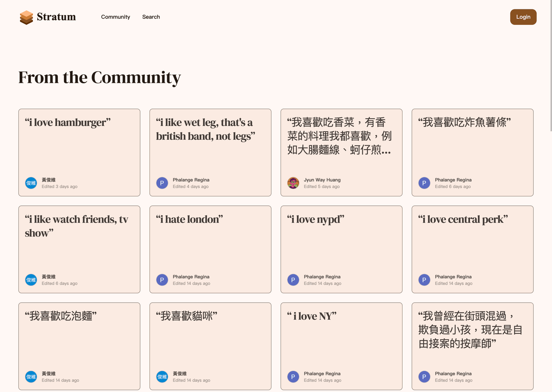Select the avatar on 'i hate london' card
This screenshot has height=392, width=552.
(162, 280)
